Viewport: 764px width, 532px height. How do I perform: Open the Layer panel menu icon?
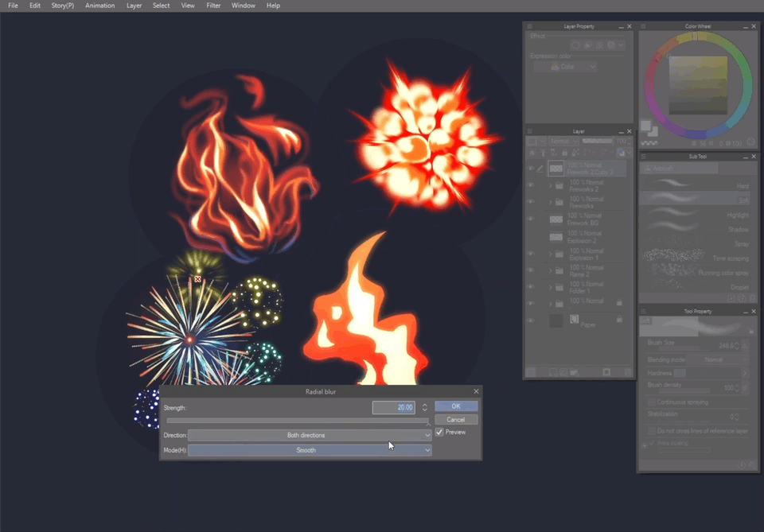pyautogui.click(x=530, y=131)
